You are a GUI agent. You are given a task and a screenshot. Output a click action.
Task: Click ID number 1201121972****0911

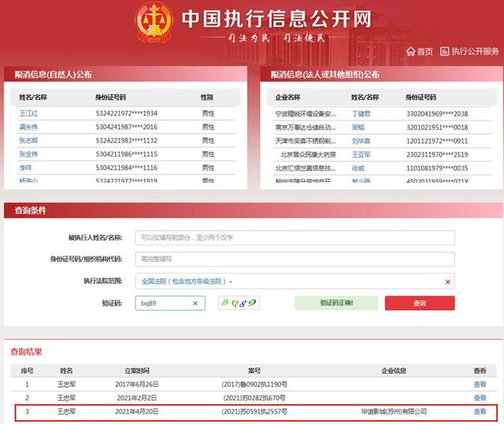click(437, 141)
